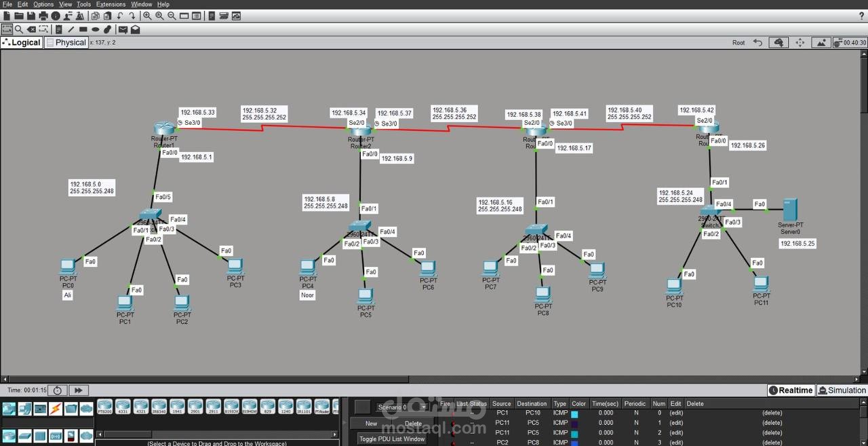
Task: Choose the Draw Ellipse tool
Action: point(96,29)
